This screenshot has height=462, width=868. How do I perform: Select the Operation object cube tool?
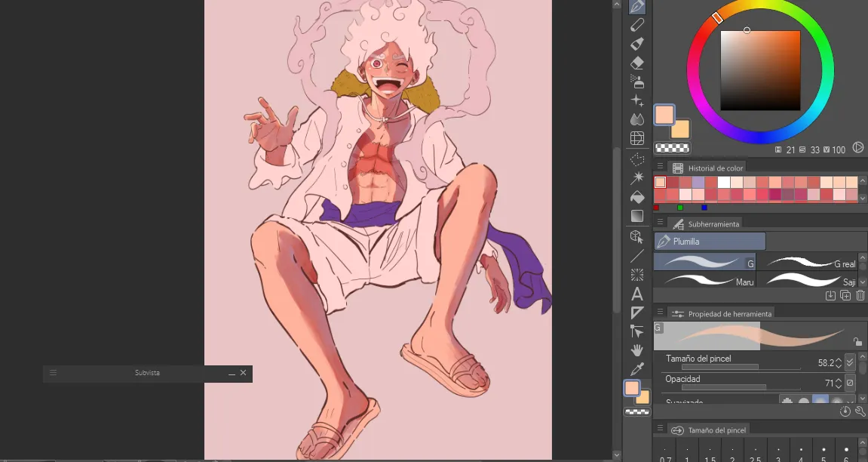[x=637, y=236]
